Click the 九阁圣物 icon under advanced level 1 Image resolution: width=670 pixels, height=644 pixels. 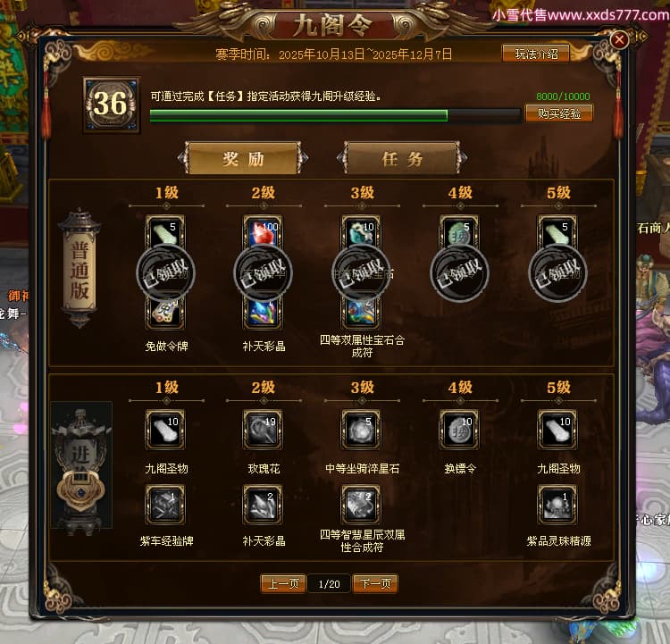(x=165, y=430)
